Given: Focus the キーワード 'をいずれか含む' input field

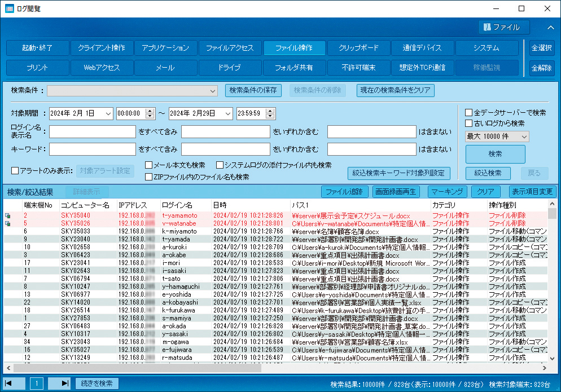Looking at the screenshot, I should coord(225,149).
